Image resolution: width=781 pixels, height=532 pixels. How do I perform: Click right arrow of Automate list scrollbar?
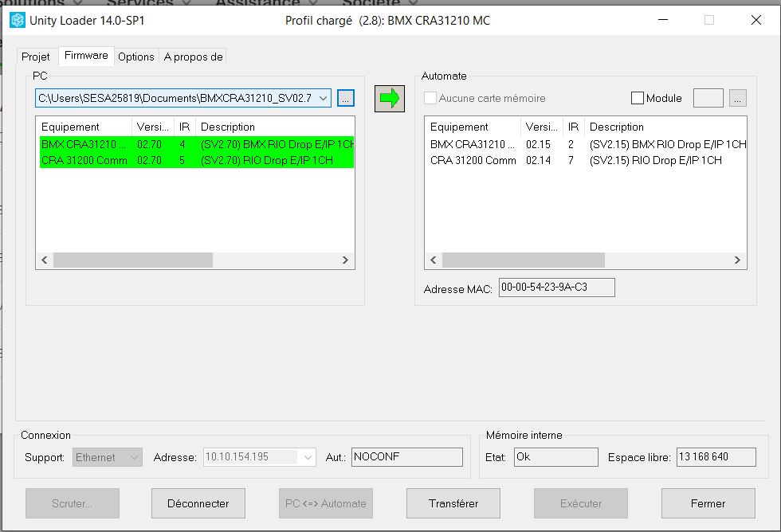737,260
